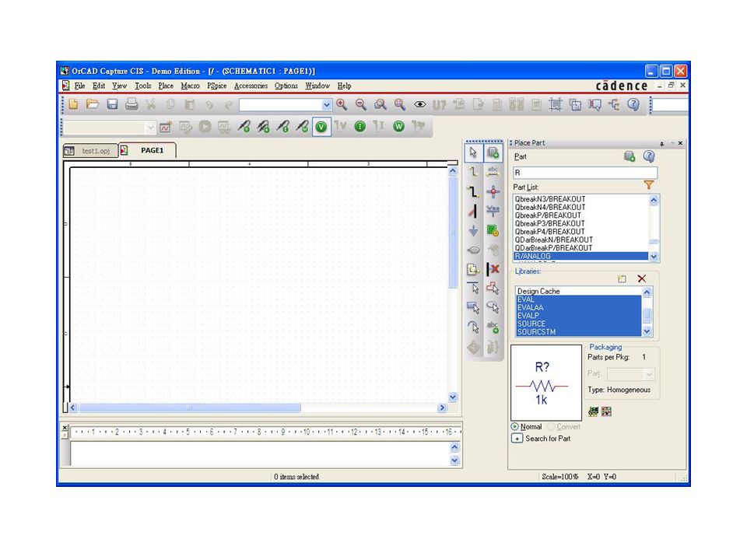Click the Add Library icon in Place Part

point(630,156)
